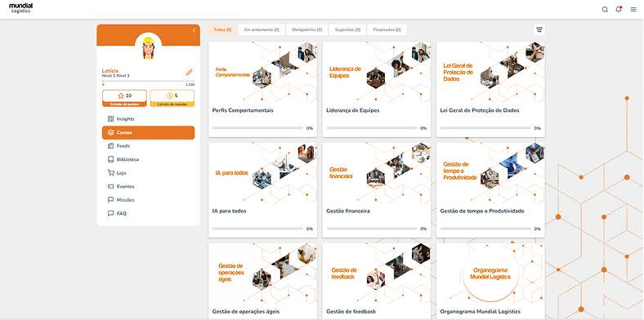Open Organograma Mundial Logistics thumbnail
Viewport: 644px width, 320px height.
click(490, 273)
